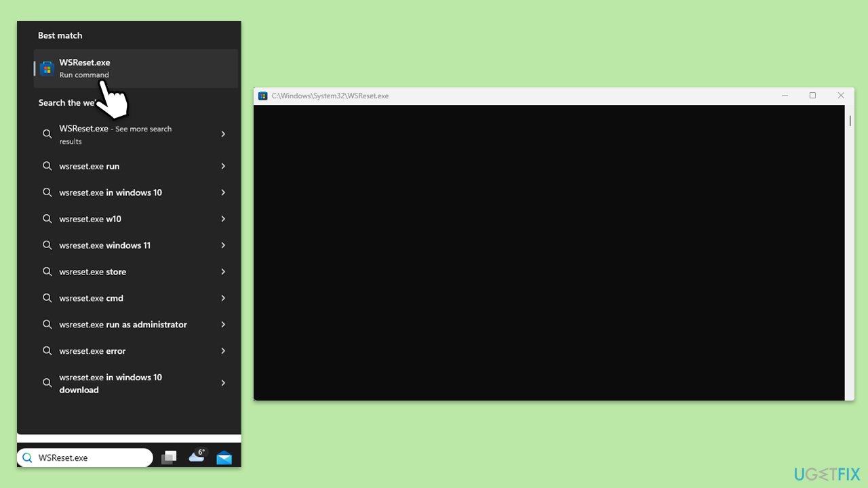Choose suggestion 'wsreset.exe in windows 10 download'
This screenshot has height=488, width=868.
click(136, 384)
